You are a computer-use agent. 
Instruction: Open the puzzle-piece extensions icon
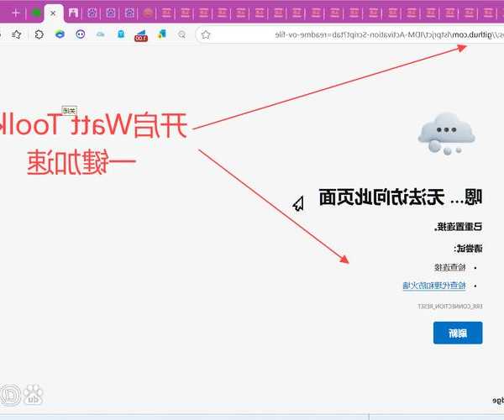click(39, 34)
